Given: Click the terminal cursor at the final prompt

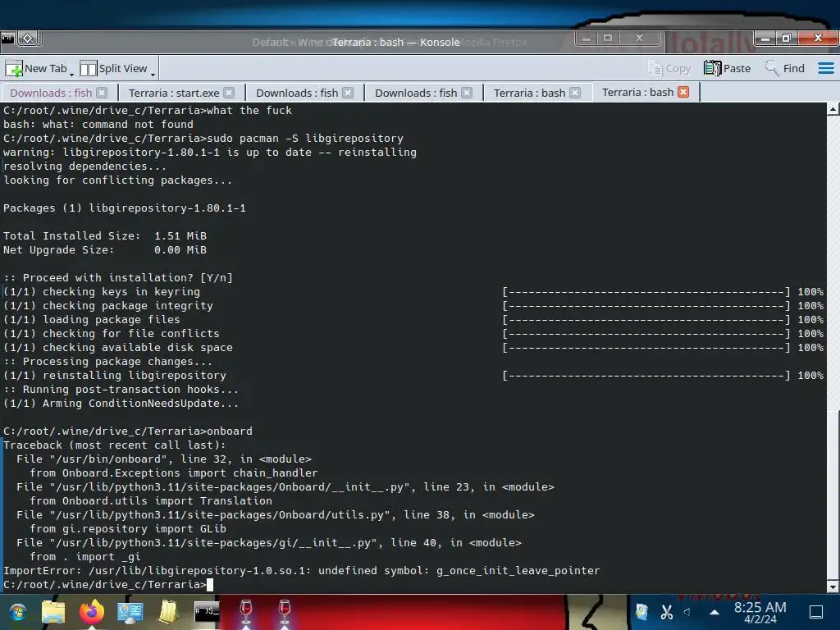Looking at the screenshot, I should coord(210,584).
